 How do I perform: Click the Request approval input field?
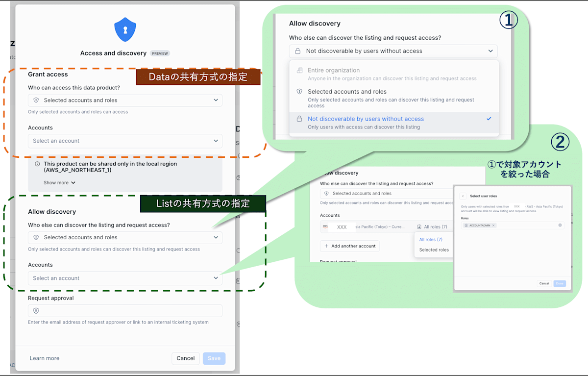click(125, 311)
